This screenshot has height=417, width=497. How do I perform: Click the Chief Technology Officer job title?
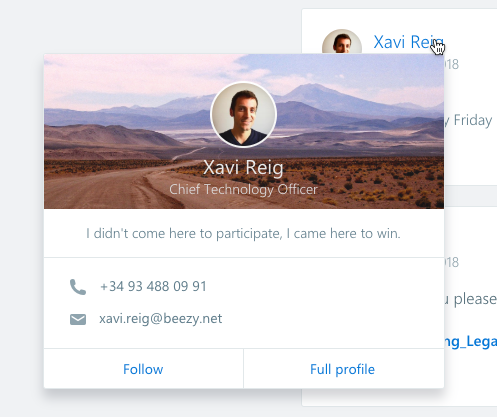pos(244,190)
